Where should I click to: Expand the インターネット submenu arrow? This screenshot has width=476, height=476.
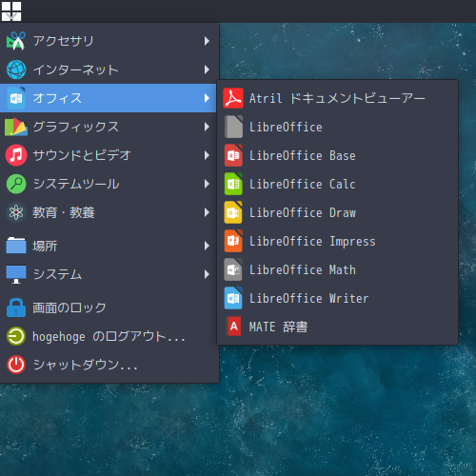[x=207, y=69]
